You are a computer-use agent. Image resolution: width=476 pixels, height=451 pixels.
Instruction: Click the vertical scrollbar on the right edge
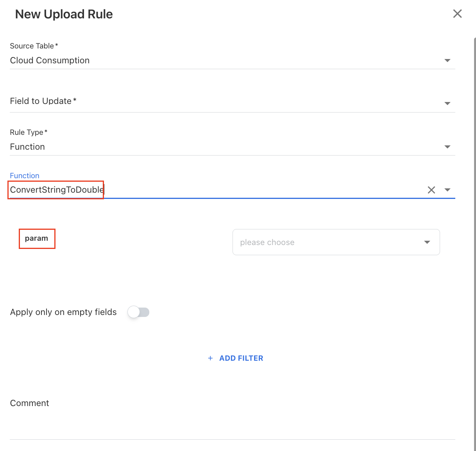[474, 234]
